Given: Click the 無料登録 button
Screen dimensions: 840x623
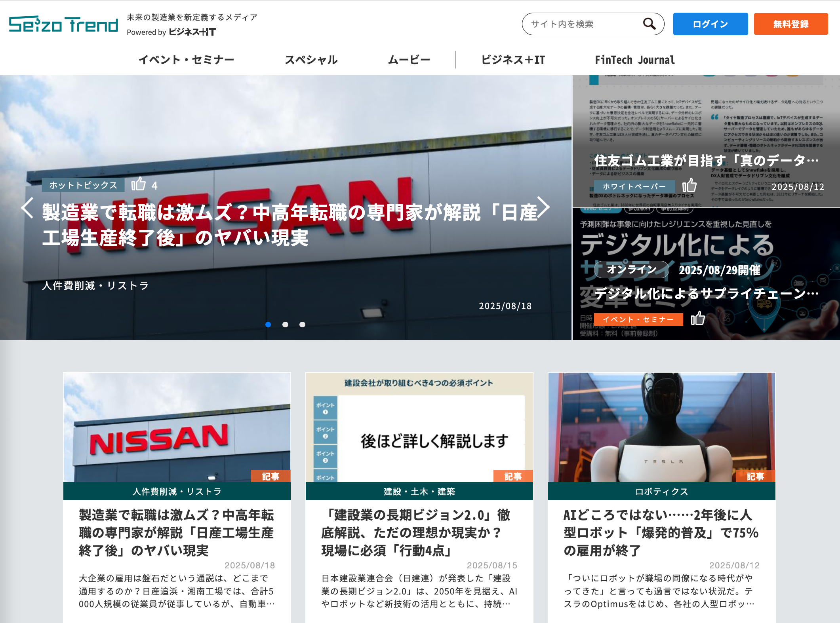Looking at the screenshot, I should pyautogui.click(x=791, y=24).
